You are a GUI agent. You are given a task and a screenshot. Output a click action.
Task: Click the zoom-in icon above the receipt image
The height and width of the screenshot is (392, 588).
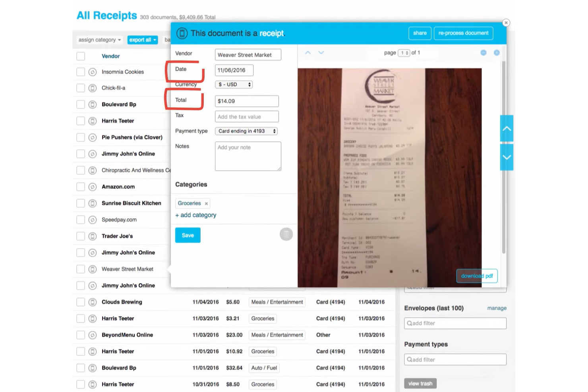click(497, 52)
